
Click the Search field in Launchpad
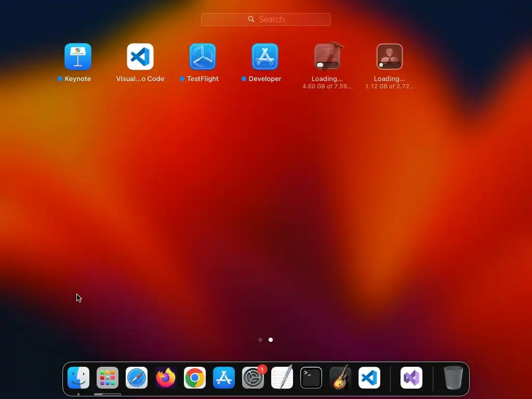[265, 19]
